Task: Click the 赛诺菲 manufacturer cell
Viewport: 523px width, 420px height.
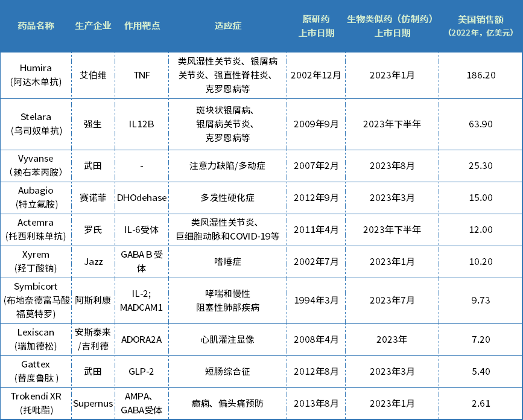Action: [x=93, y=197]
